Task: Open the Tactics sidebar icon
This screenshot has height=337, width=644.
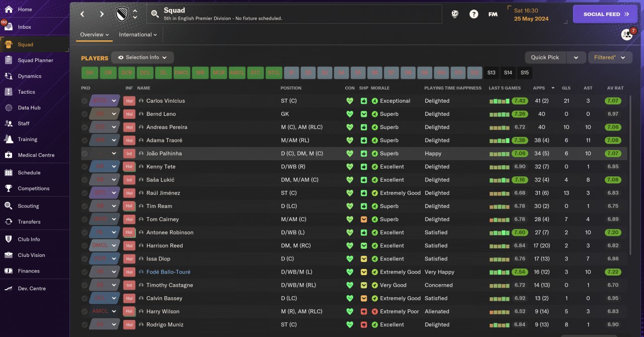Action: tap(9, 92)
